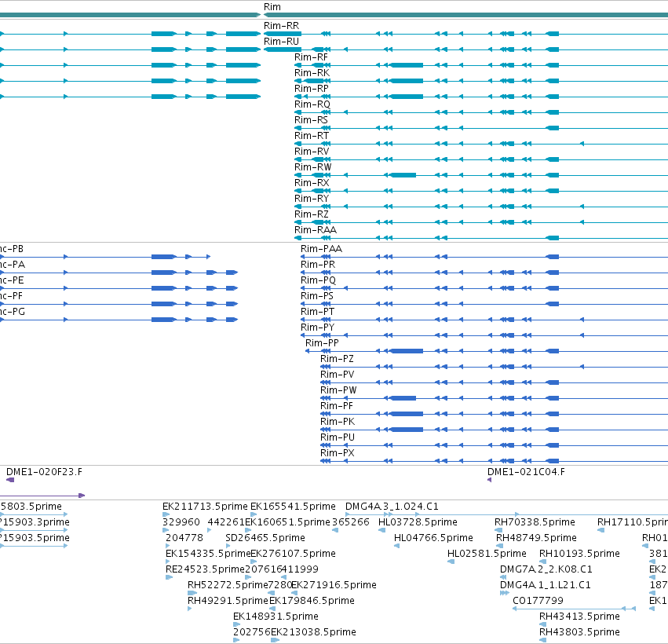The image size is (668, 644).
Task: Click the Rim-RS transcript label
Action: [311, 120]
